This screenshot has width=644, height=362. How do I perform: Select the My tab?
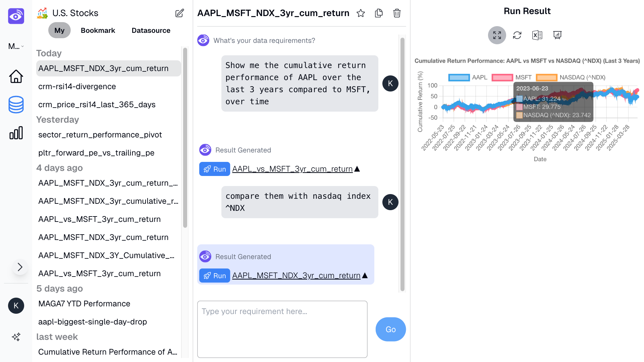(59, 30)
